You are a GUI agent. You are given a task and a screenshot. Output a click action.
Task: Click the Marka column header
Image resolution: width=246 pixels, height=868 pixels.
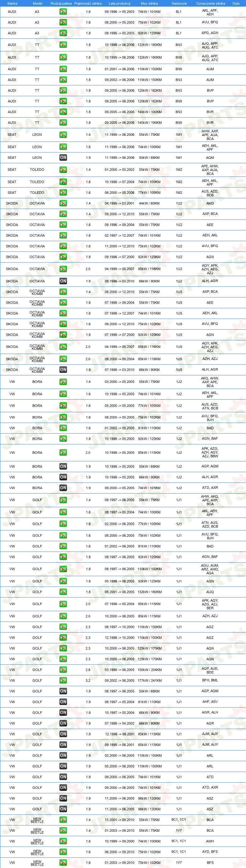tap(12, 3)
